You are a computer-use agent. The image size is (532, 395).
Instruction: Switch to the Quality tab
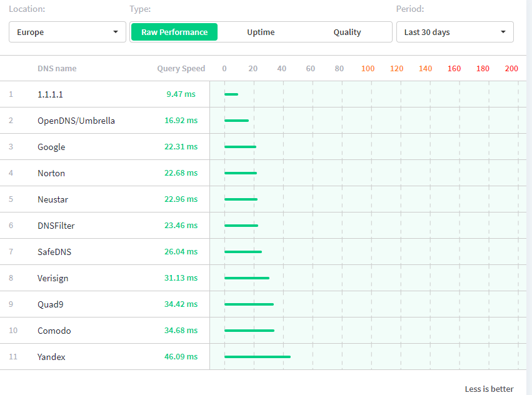tap(347, 32)
